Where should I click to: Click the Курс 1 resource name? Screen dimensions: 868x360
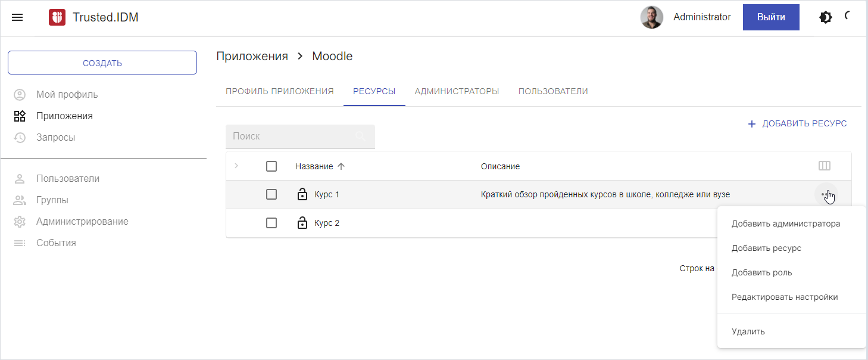click(327, 194)
